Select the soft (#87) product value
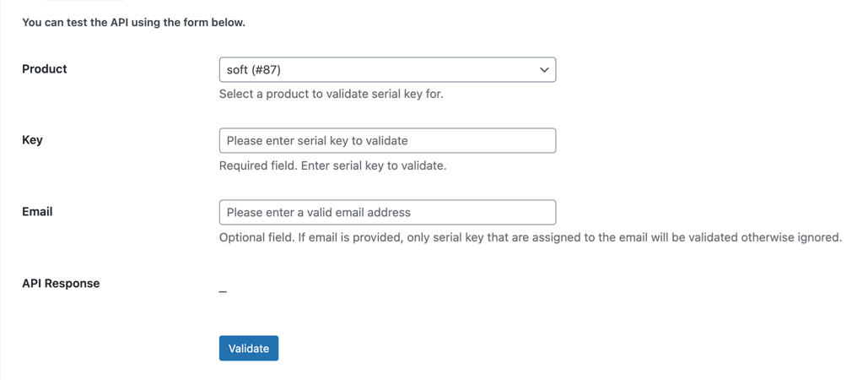Viewport: 868px width, 380px height. pos(258,70)
